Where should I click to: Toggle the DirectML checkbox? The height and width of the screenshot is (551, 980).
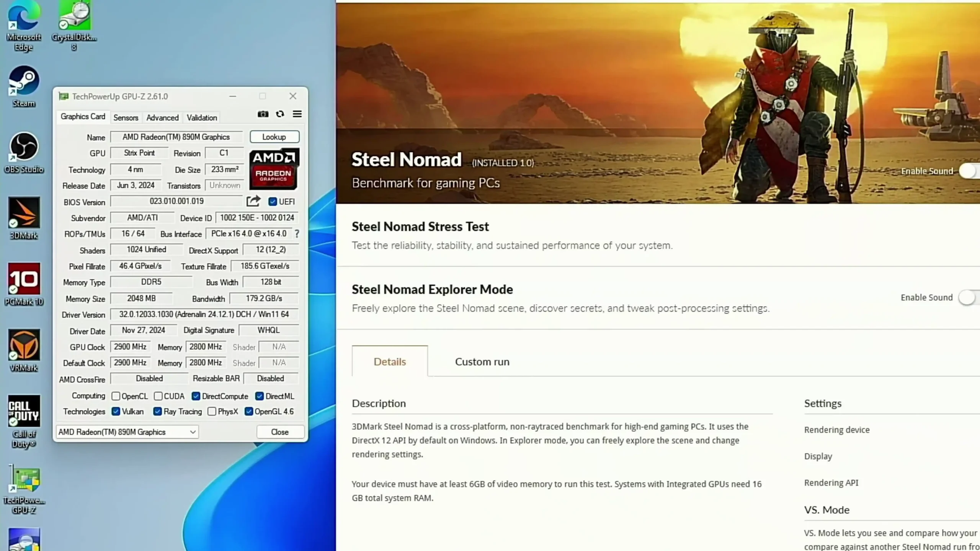pyautogui.click(x=260, y=396)
